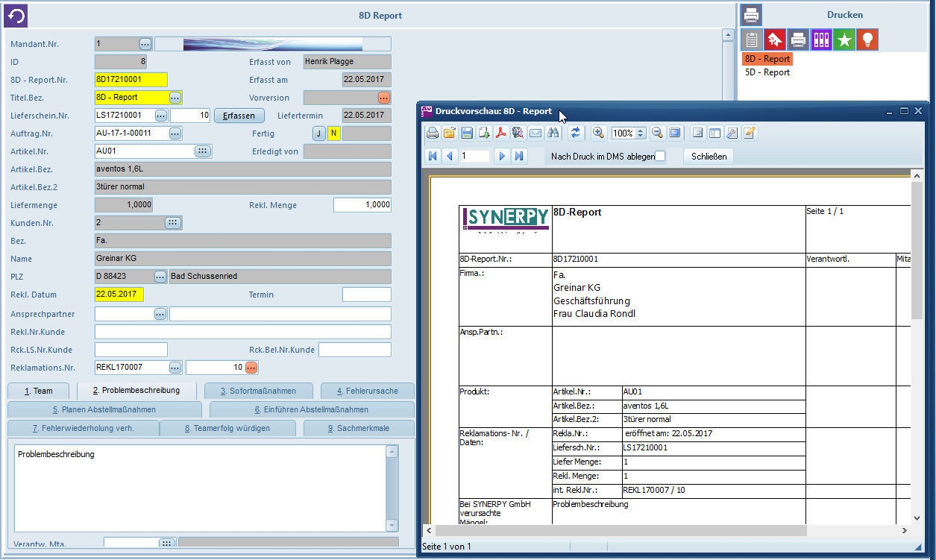Image resolution: width=936 pixels, height=560 pixels.
Task: Click the zoom in magnifier icon
Action: click(598, 133)
